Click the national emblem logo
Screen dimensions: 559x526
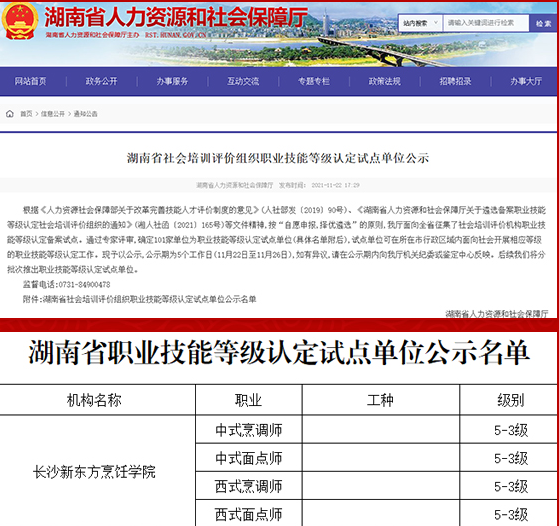[x=20, y=21]
